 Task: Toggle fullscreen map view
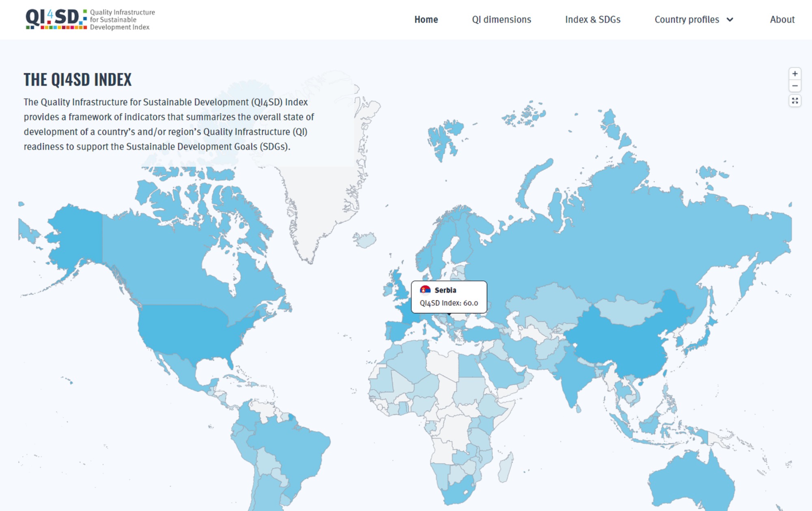795,101
